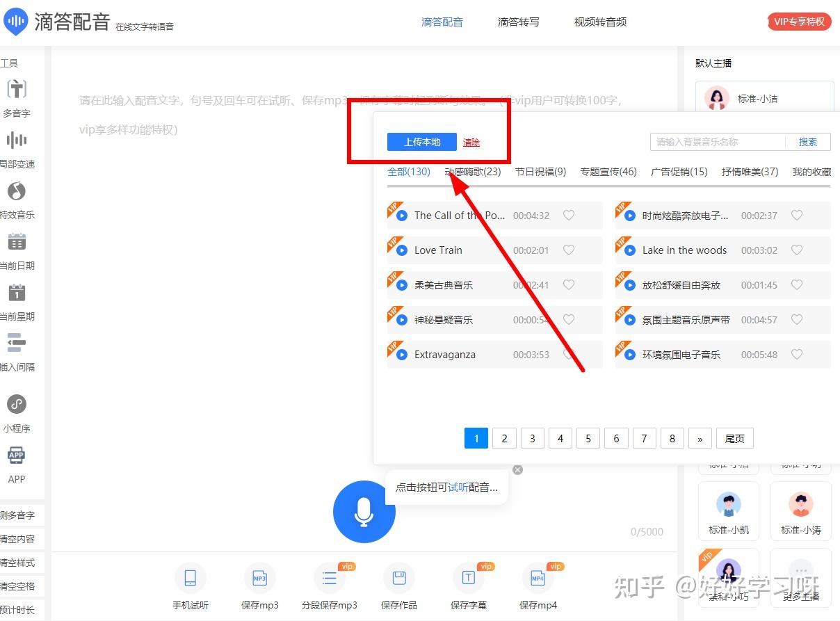Switch to the 滴答转写 top tab
The height and width of the screenshot is (621, 840).
coord(518,22)
